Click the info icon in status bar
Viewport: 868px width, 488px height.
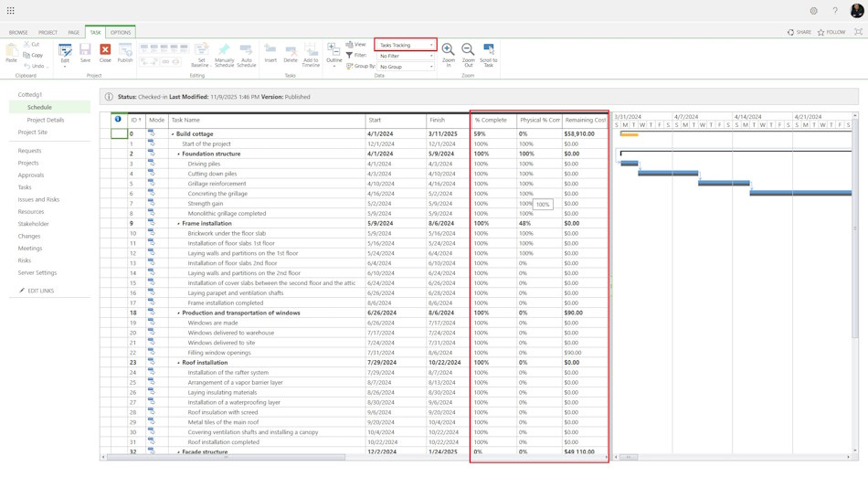pos(109,96)
